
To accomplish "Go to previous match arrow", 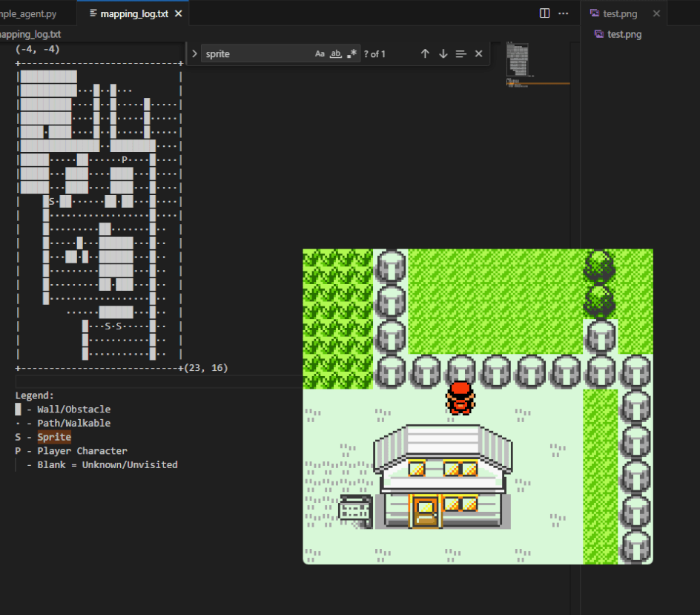I will [425, 54].
